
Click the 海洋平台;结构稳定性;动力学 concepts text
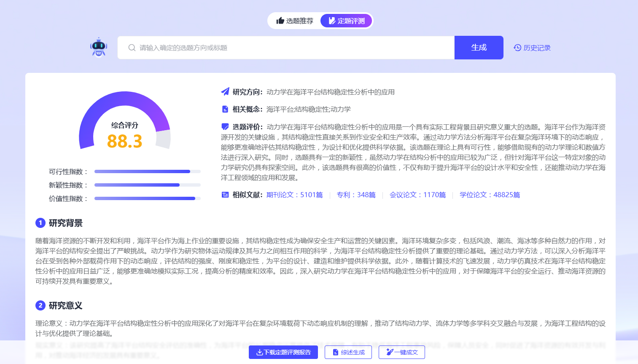point(309,109)
